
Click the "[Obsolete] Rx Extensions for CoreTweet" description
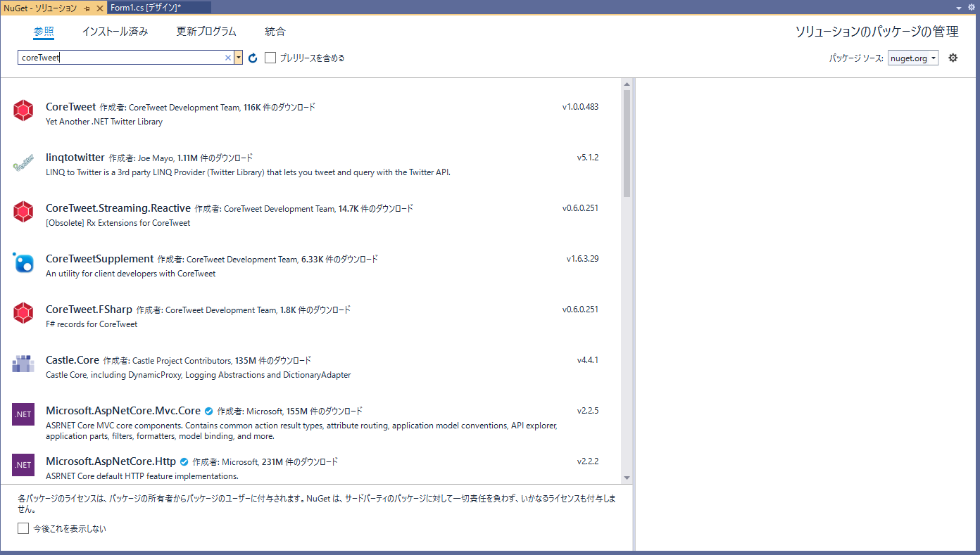[118, 223]
